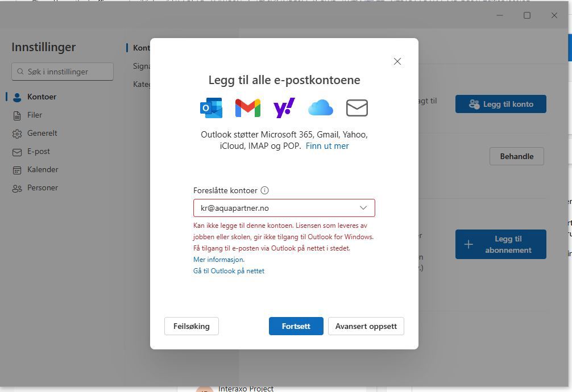572x392 pixels.
Task: Click the Fortsett button
Action: [x=296, y=326]
